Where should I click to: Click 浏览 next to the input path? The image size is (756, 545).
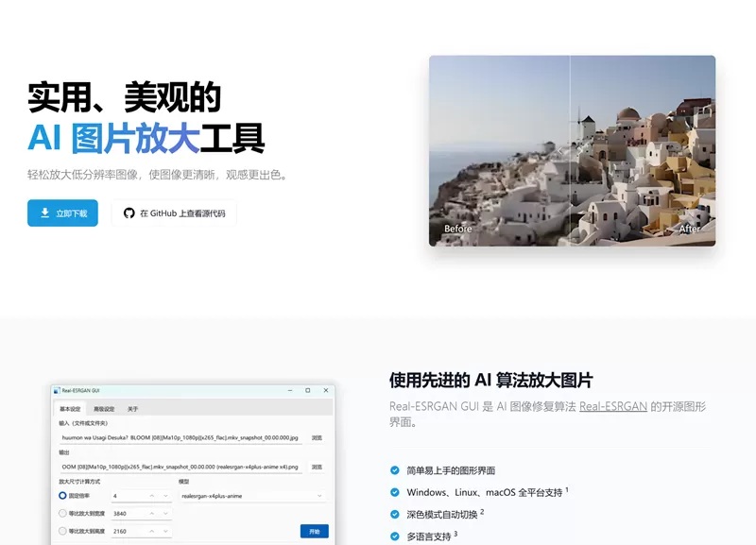317,437
